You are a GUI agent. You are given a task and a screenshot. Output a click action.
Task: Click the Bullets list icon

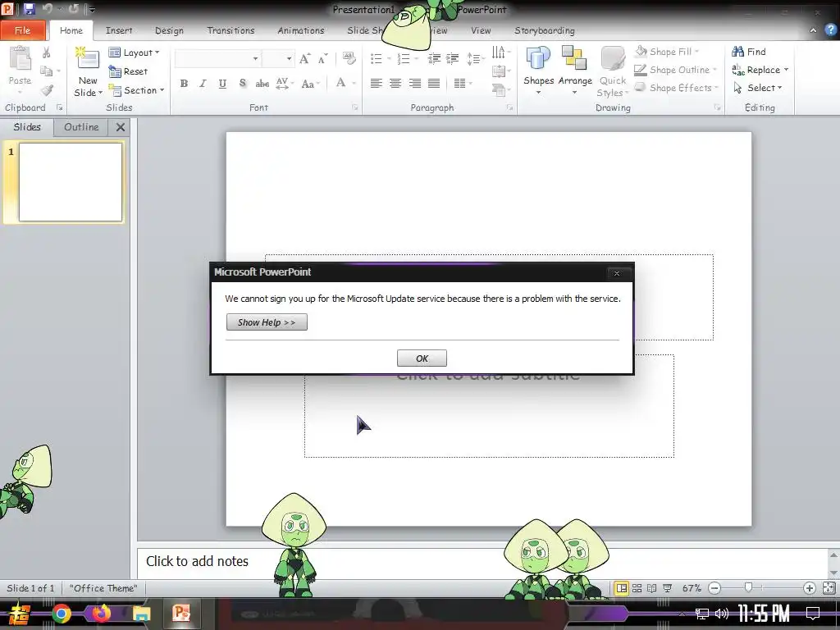coord(377,58)
